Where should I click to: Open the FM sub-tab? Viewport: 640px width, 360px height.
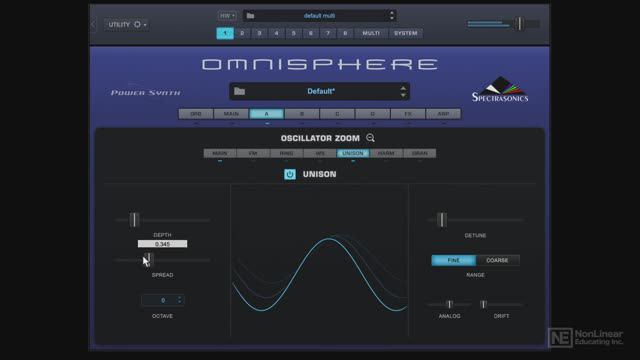(x=253, y=153)
